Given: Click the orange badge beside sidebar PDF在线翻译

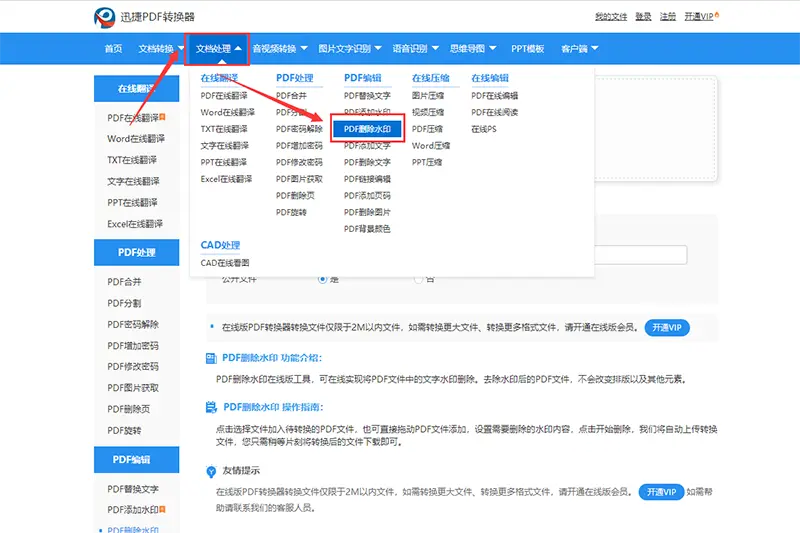Looking at the screenshot, I should click(x=162, y=117).
